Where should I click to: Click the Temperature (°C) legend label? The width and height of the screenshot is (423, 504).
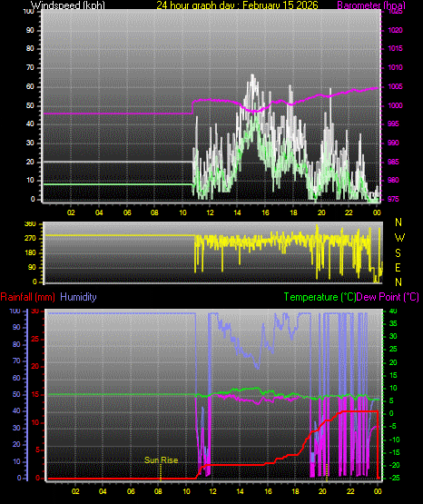click(320, 297)
